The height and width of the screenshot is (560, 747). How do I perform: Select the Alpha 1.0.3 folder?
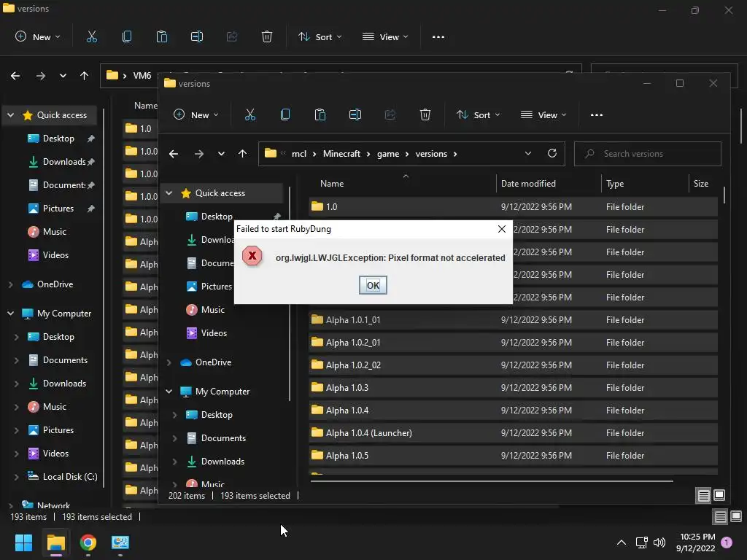[513, 388]
